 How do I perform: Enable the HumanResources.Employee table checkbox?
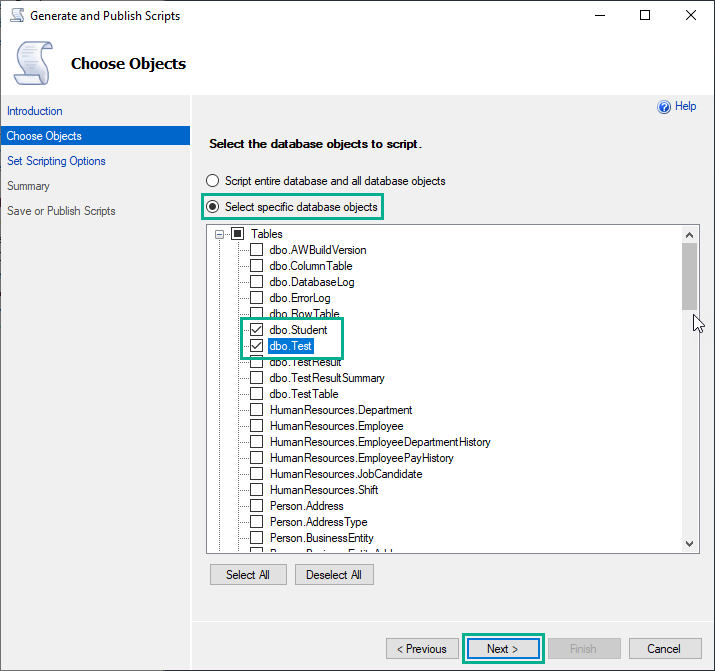pos(257,426)
